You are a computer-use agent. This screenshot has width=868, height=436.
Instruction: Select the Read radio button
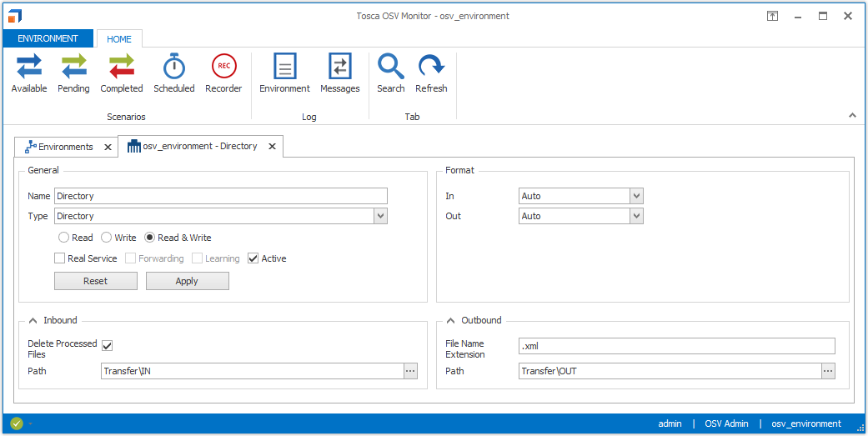pos(65,238)
